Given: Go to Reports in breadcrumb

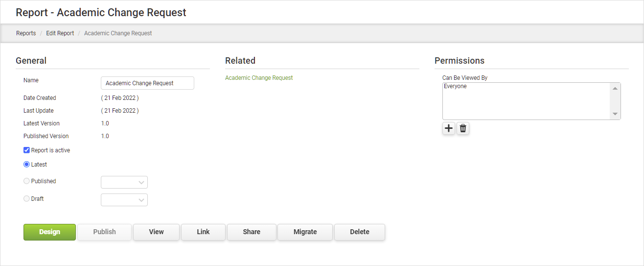Looking at the screenshot, I should point(26,33).
